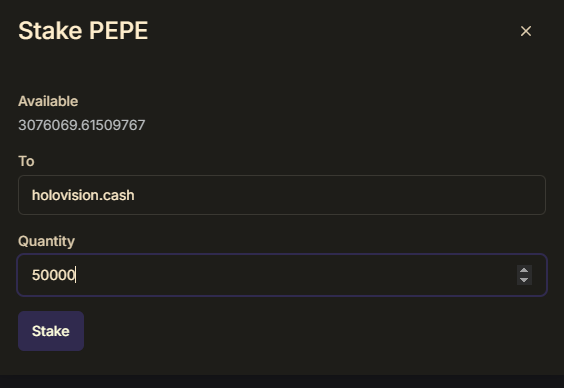Click the Quantity spinner control
This screenshot has width=564, height=388.
tap(524, 275)
